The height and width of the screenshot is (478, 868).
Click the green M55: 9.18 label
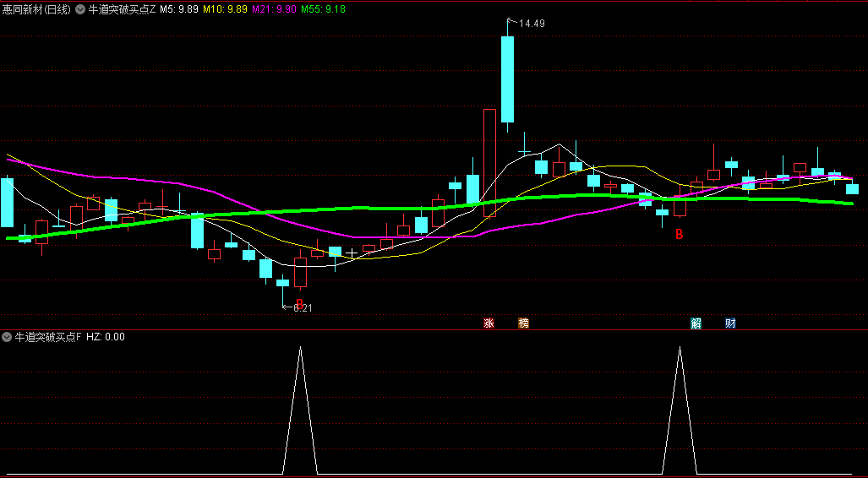click(x=324, y=9)
